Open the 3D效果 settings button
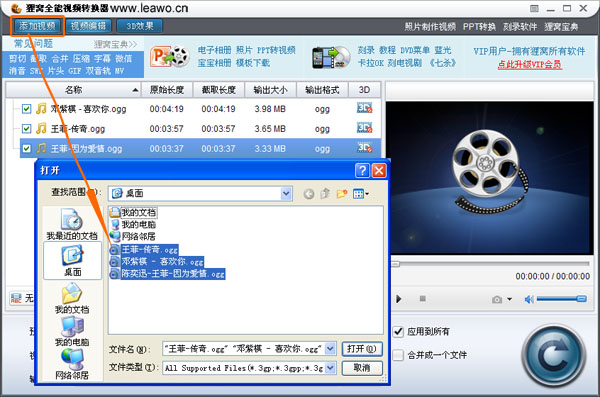 (140, 26)
